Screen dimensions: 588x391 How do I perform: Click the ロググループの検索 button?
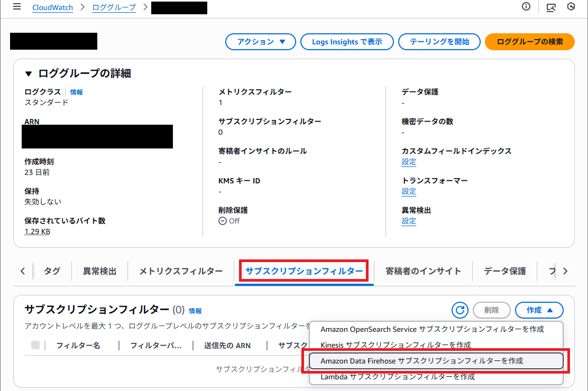click(529, 42)
